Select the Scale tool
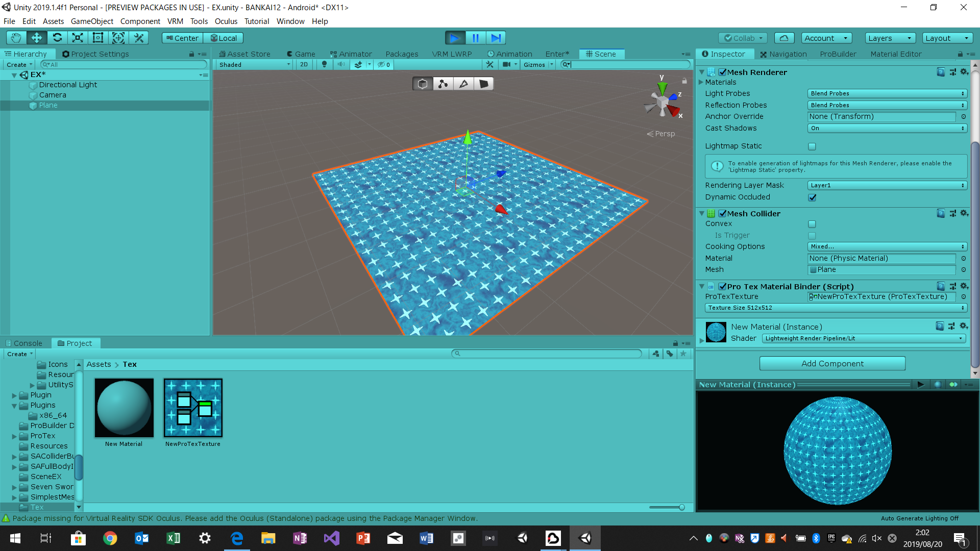980x551 pixels. pyautogui.click(x=77, y=38)
